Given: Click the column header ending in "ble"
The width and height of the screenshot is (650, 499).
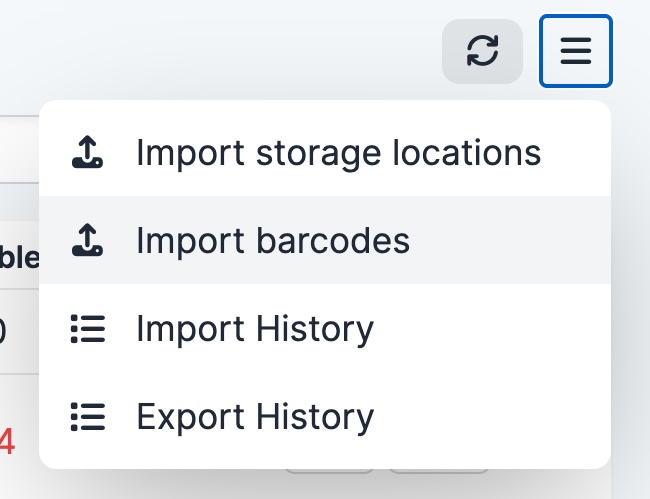Looking at the screenshot, I should [x=18, y=258].
